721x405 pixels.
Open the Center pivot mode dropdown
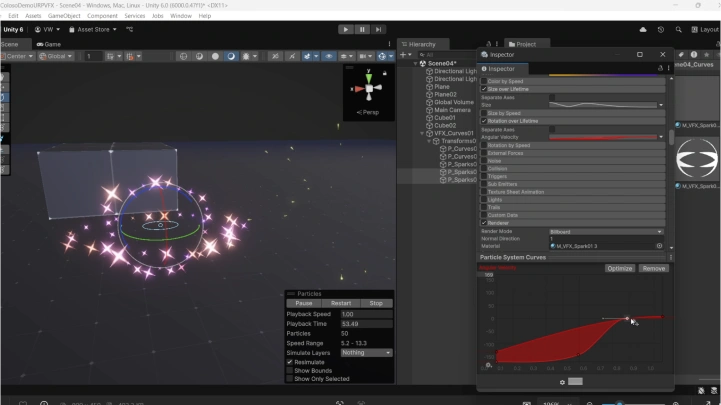click(x=17, y=56)
